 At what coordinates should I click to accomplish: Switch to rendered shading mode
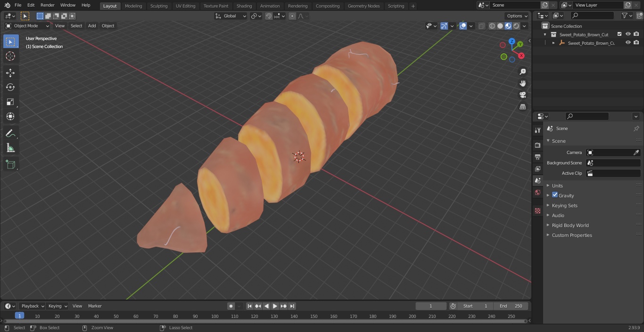coord(516,26)
